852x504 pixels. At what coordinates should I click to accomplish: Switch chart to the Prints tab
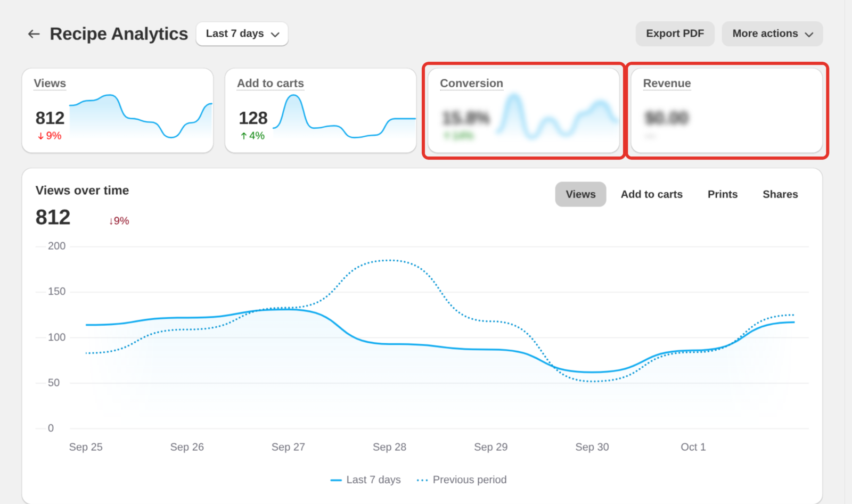click(x=722, y=194)
